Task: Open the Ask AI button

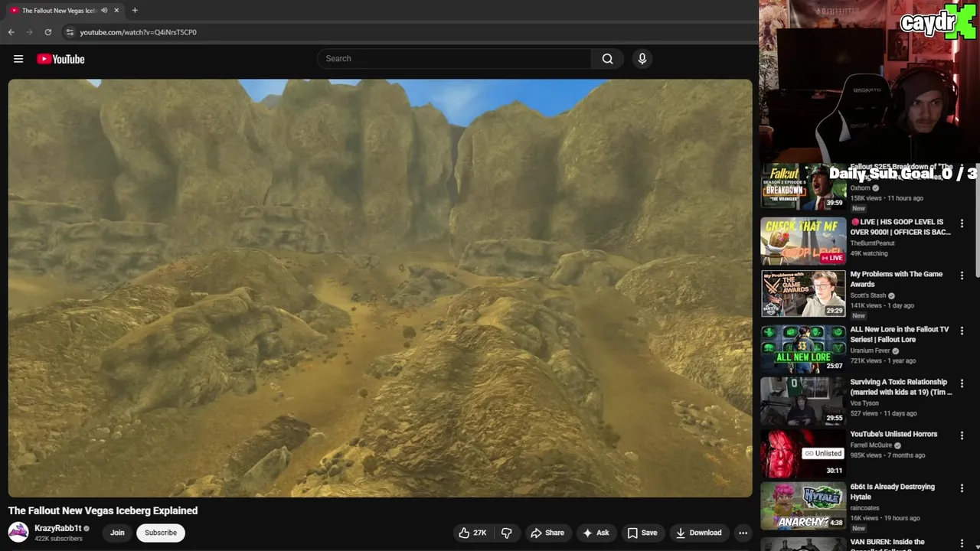Action: [x=596, y=533]
